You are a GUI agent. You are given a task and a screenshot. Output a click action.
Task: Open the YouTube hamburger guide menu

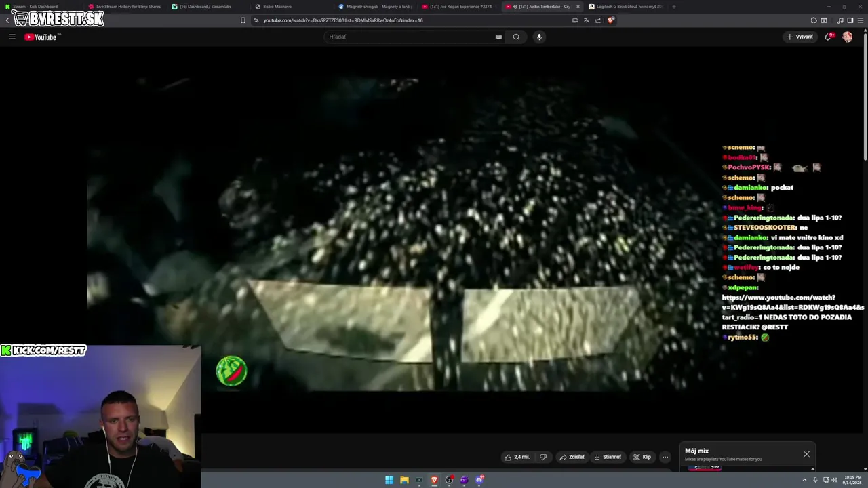12,37
